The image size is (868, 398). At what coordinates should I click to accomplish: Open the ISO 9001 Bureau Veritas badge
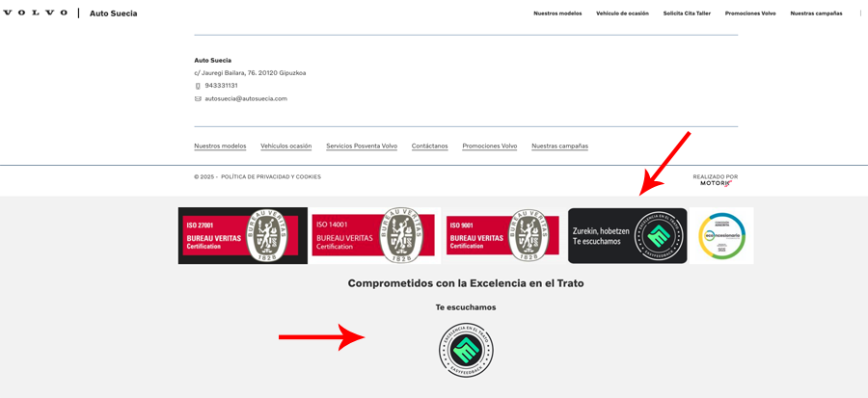point(504,235)
